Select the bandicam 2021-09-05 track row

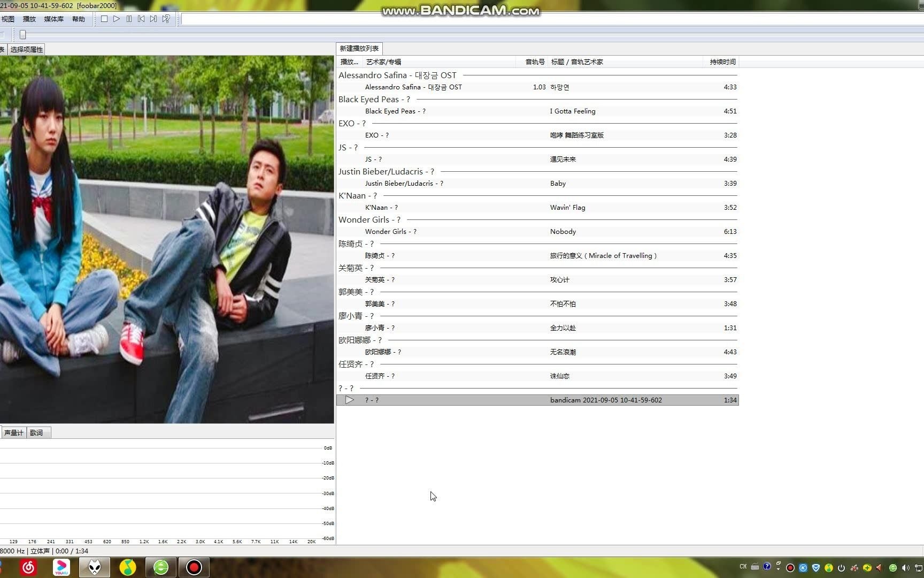pyautogui.click(x=537, y=400)
